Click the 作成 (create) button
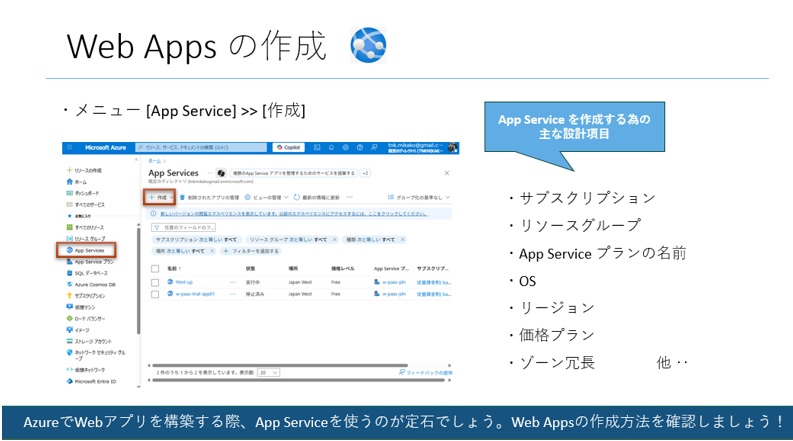The width and height of the screenshot is (793, 441). (x=160, y=197)
